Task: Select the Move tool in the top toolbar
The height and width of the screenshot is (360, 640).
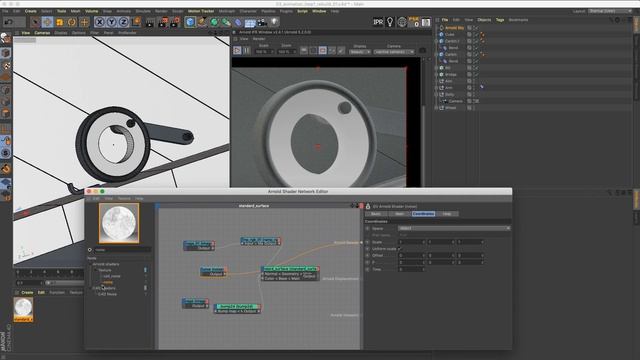Action: [47, 22]
